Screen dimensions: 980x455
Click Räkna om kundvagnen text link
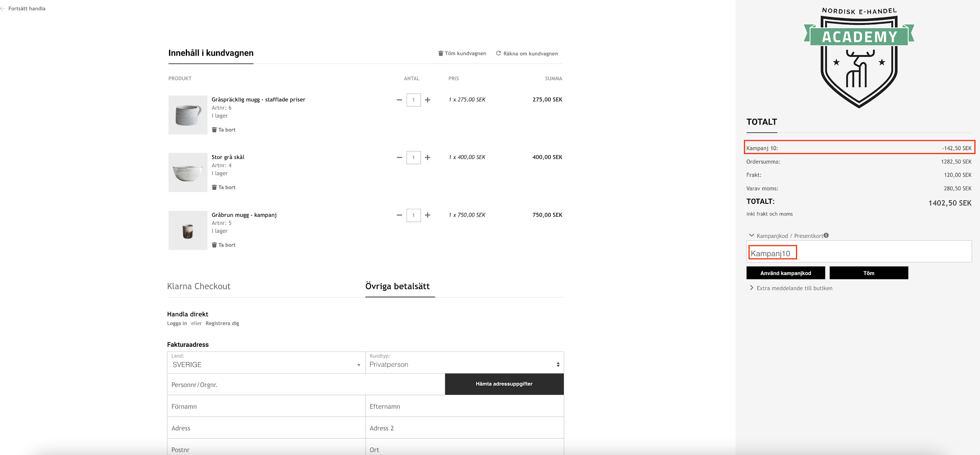coord(530,54)
